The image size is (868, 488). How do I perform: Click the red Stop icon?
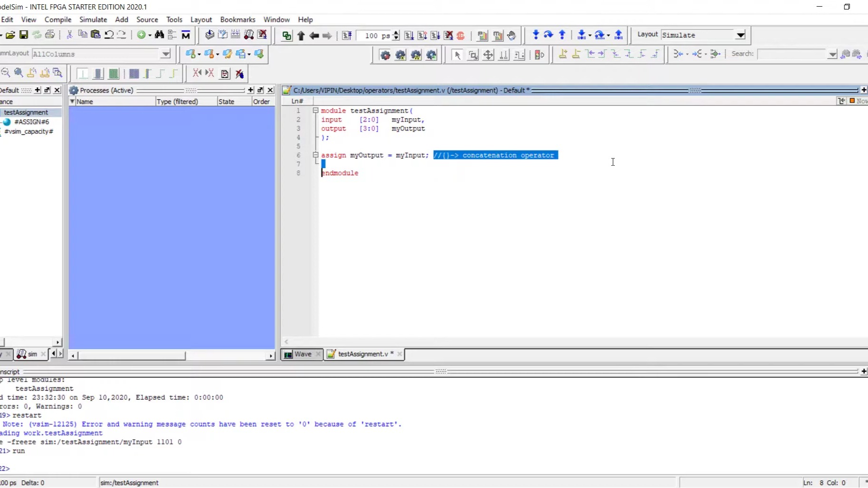click(460, 36)
